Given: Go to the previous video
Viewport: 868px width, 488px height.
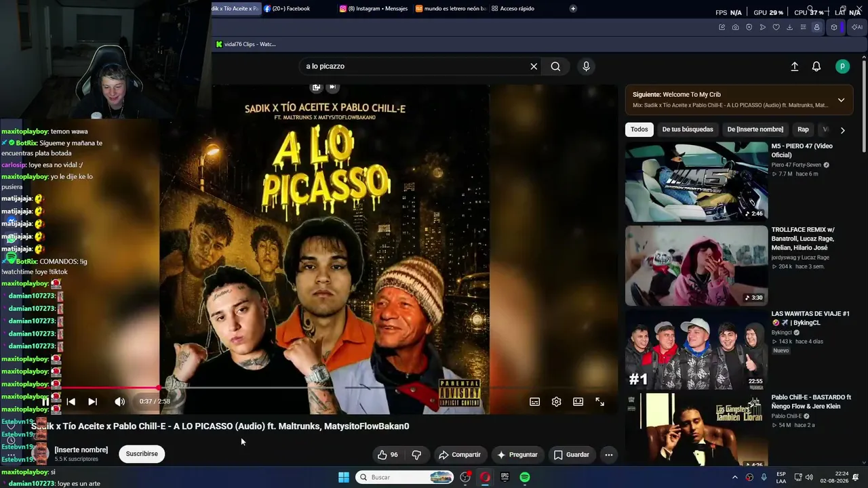Looking at the screenshot, I should tap(71, 402).
